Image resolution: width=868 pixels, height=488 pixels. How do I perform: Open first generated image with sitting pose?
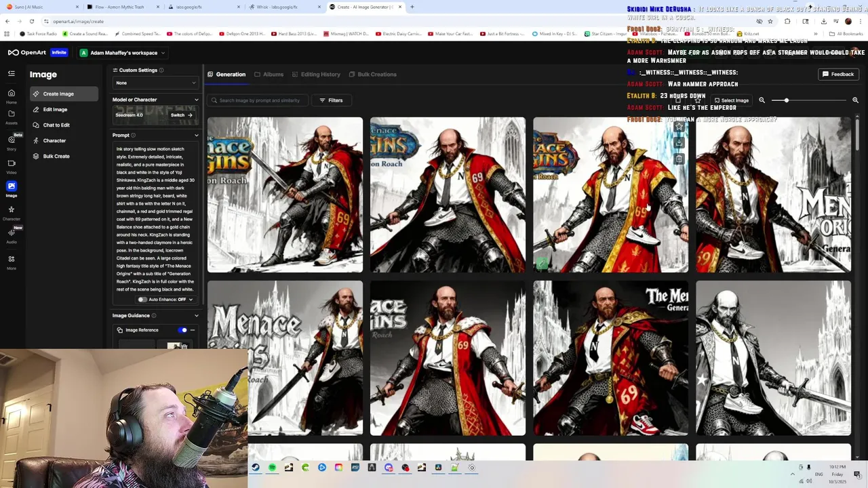tap(285, 195)
